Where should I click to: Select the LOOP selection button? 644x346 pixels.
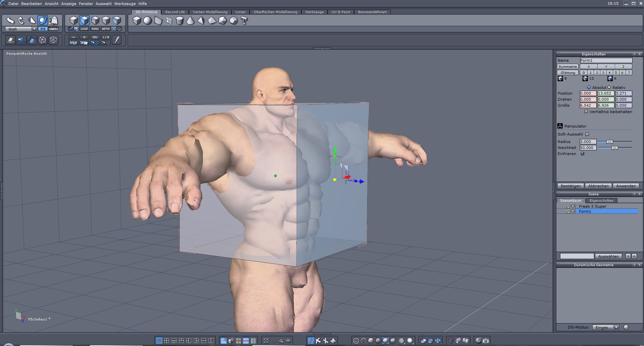pos(84,29)
